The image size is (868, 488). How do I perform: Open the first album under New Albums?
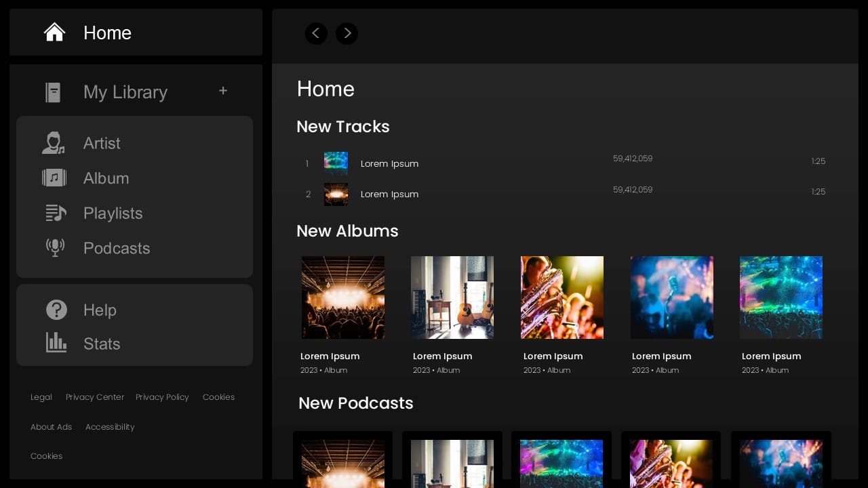coord(342,297)
